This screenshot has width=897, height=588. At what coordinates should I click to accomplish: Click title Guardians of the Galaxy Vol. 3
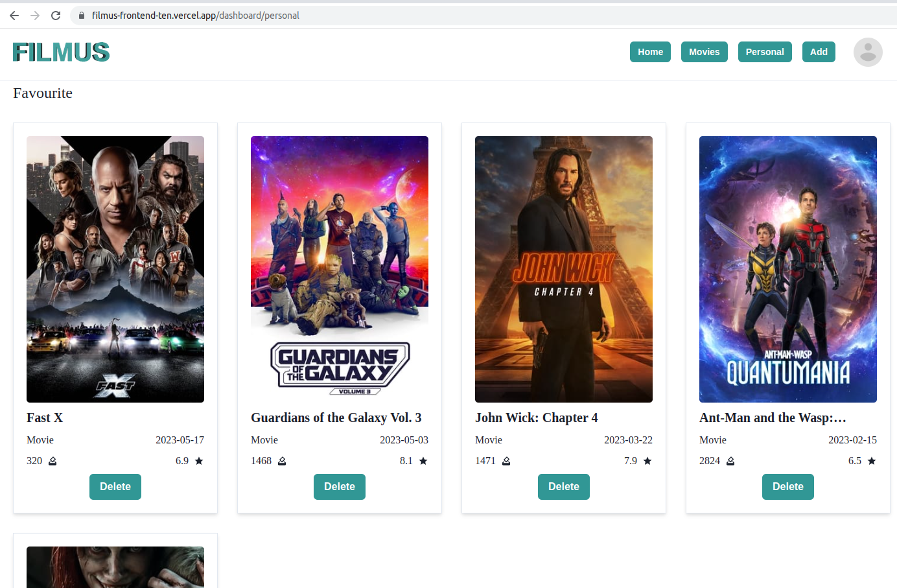[x=336, y=417]
